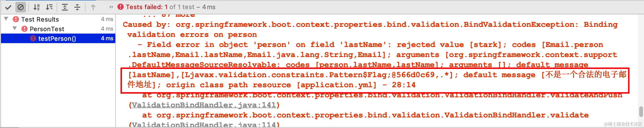
Task: Click the 'validation errors on person' text
Action: 192,35
